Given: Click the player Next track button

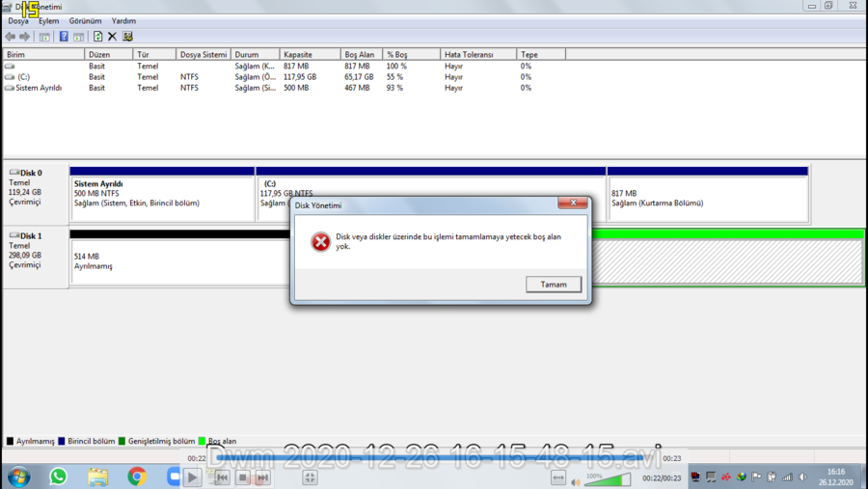Looking at the screenshot, I should [263, 477].
